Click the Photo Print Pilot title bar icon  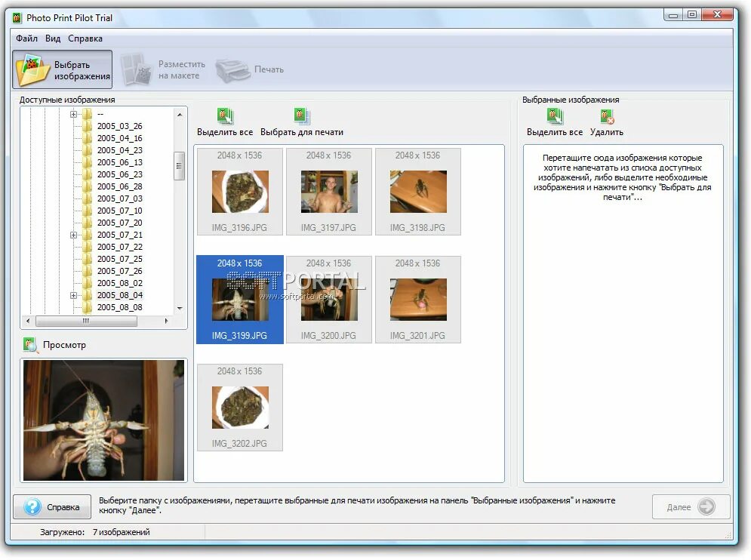[17, 17]
